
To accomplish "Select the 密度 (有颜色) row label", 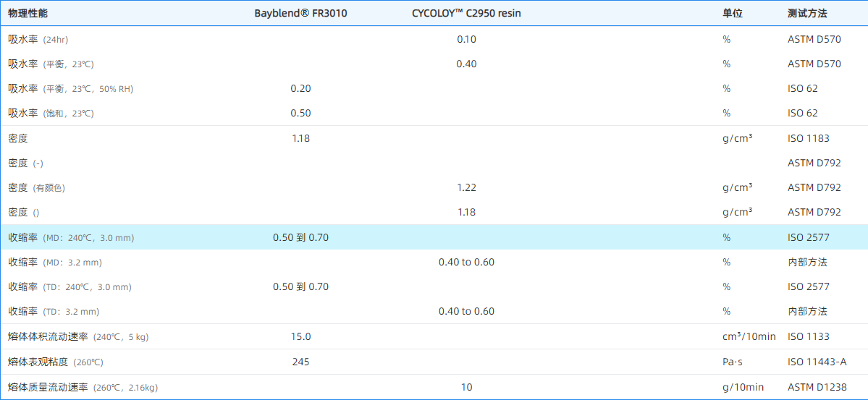I will 36,187.
